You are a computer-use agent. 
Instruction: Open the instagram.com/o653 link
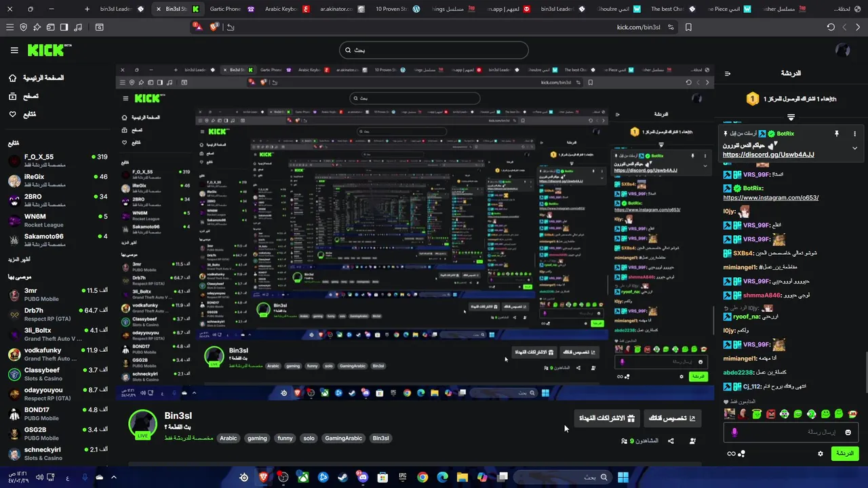coord(771,198)
